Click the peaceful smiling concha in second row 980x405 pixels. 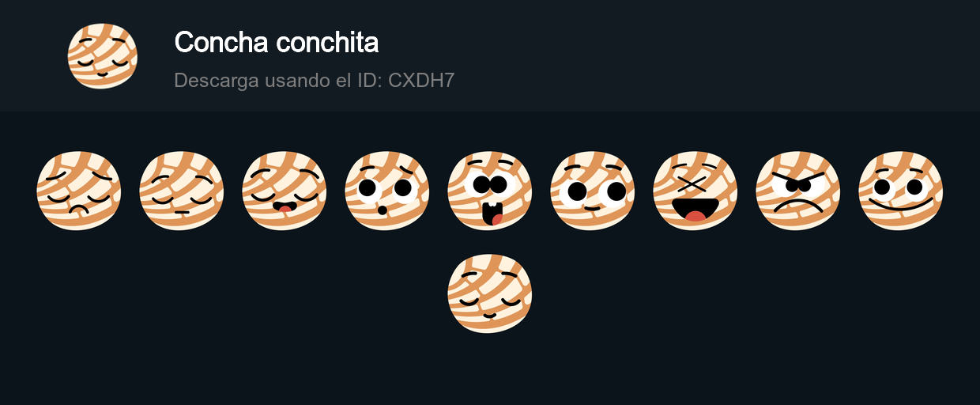pyautogui.click(x=490, y=293)
